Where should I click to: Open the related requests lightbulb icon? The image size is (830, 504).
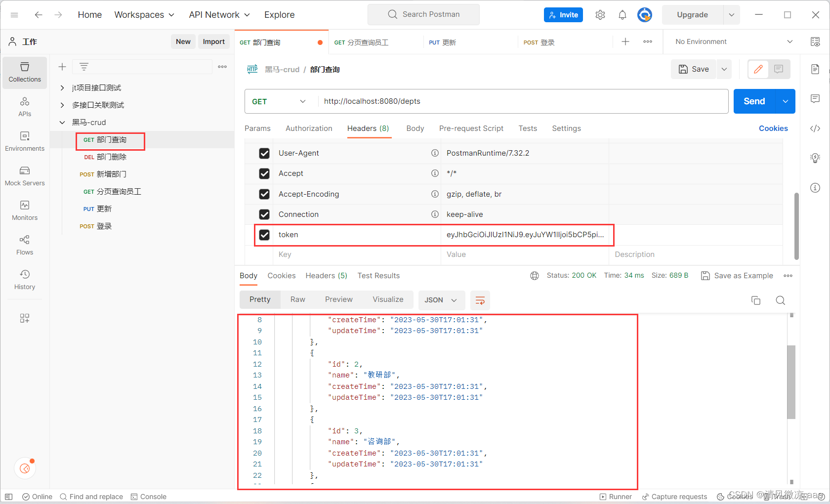[815, 158]
